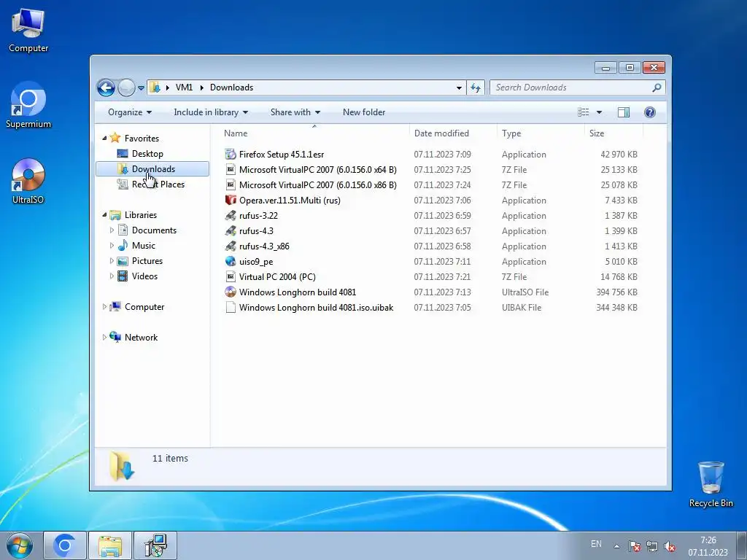Screen dimensions: 747x560
Task: Click the 394 756 KB size cell
Action: click(616, 292)
